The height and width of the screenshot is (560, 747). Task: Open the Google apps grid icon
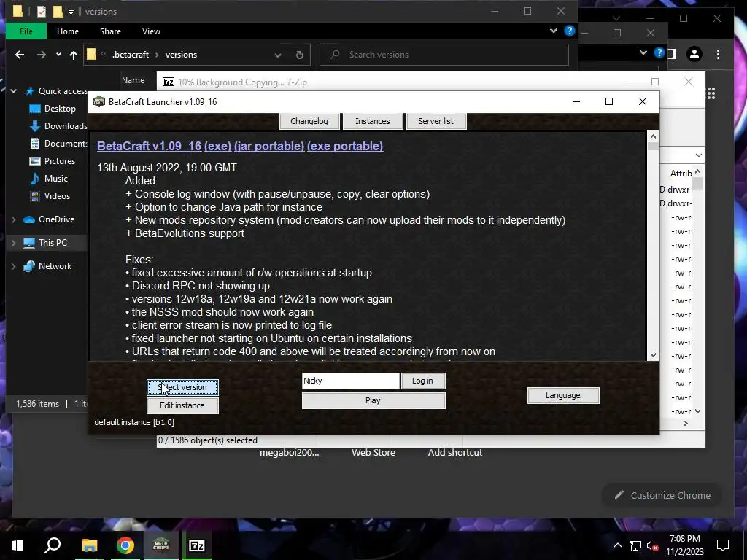(711, 93)
